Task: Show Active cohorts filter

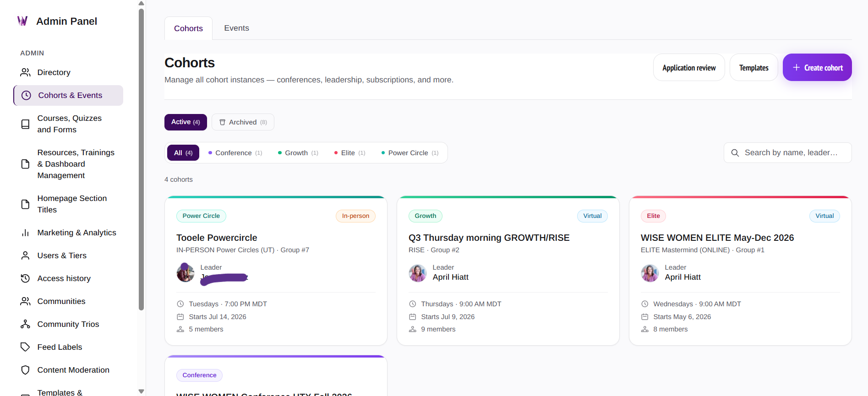Action: (x=186, y=122)
